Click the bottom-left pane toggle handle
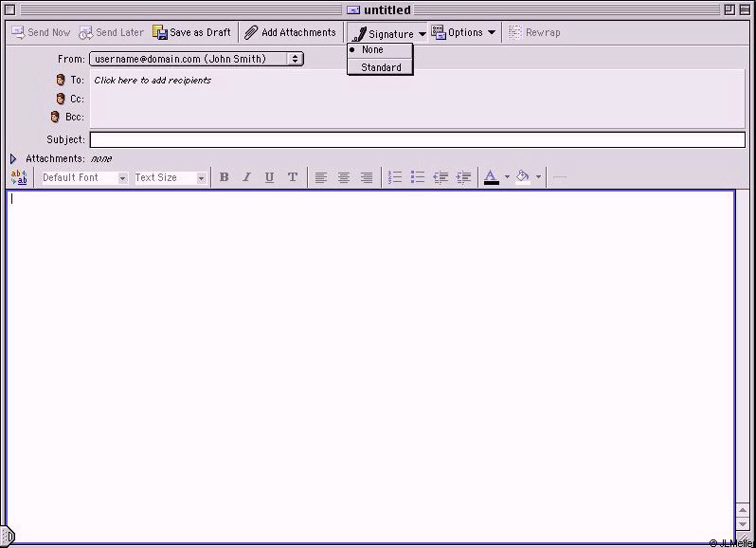Image resolution: width=756 pixels, height=548 pixels. coord(9,536)
